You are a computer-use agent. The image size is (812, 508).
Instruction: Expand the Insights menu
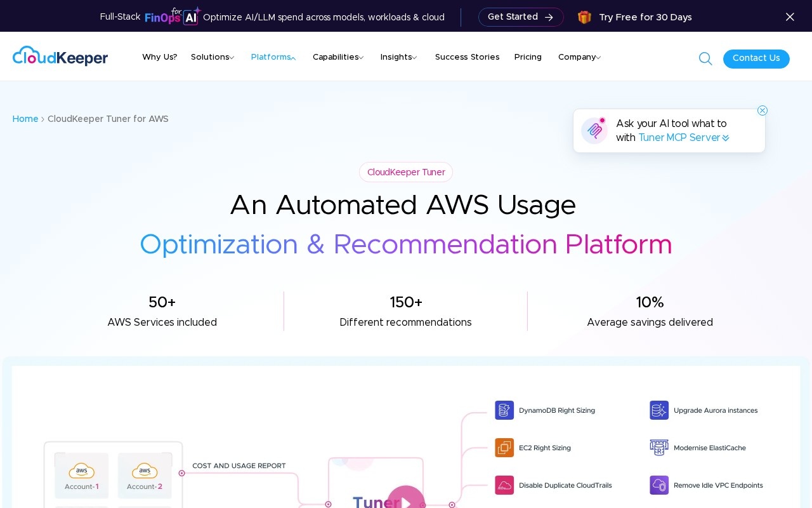click(x=398, y=57)
